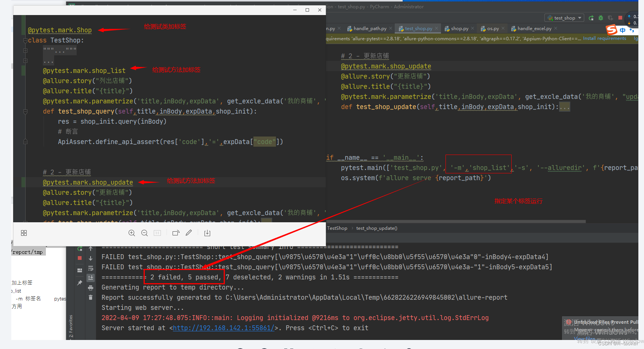Click the restore layout icon in Run panel
This screenshot has width=644, height=349.
click(80, 270)
